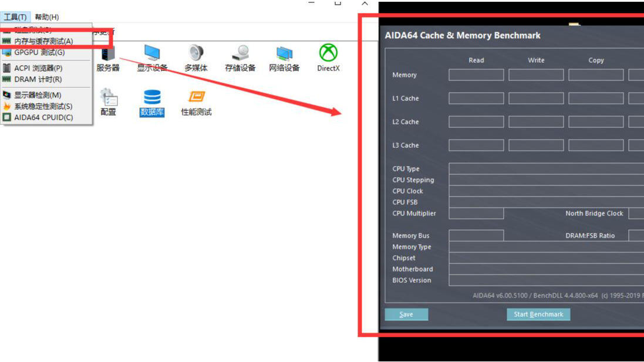This screenshot has width=644, height=362.
Task: Click the CPU FSB value field
Action: tap(546, 202)
